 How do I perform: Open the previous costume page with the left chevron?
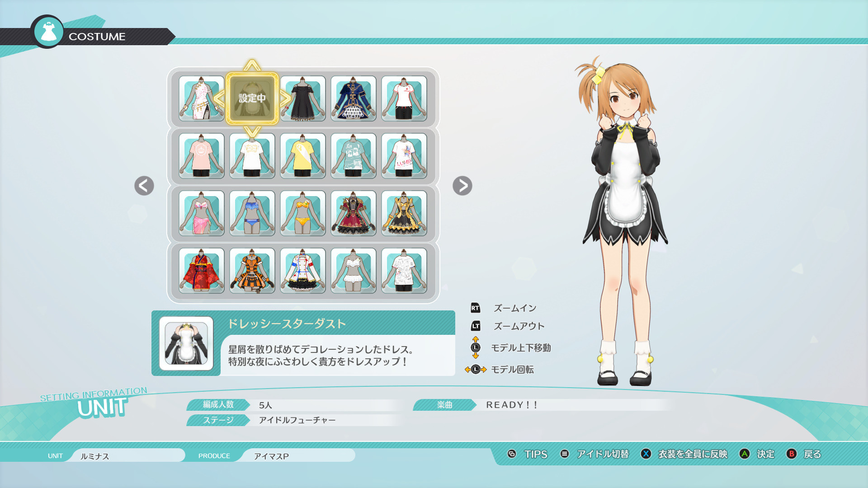point(143,186)
